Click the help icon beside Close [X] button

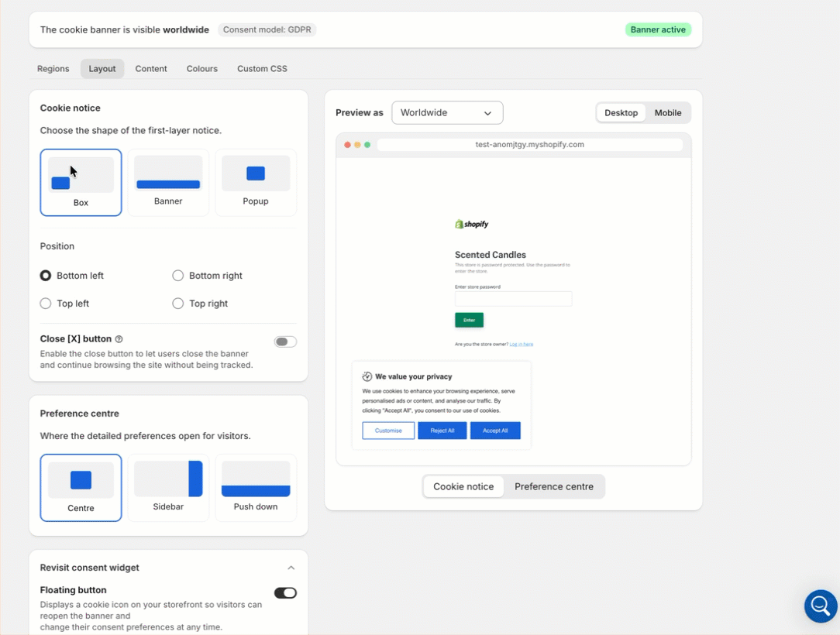pos(119,339)
